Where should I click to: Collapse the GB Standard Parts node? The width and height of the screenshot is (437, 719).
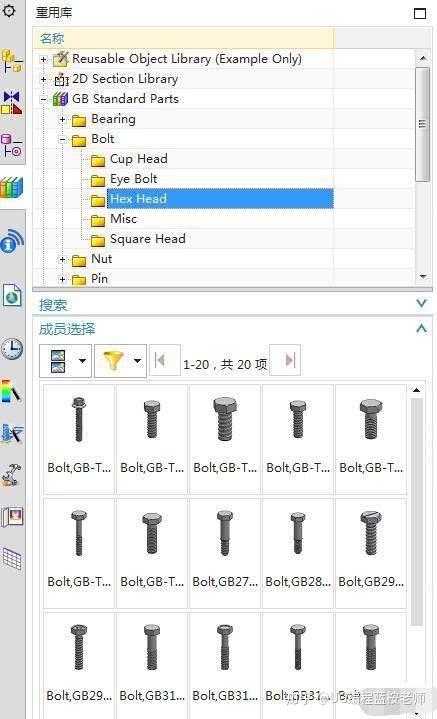pyautogui.click(x=44, y=99)
